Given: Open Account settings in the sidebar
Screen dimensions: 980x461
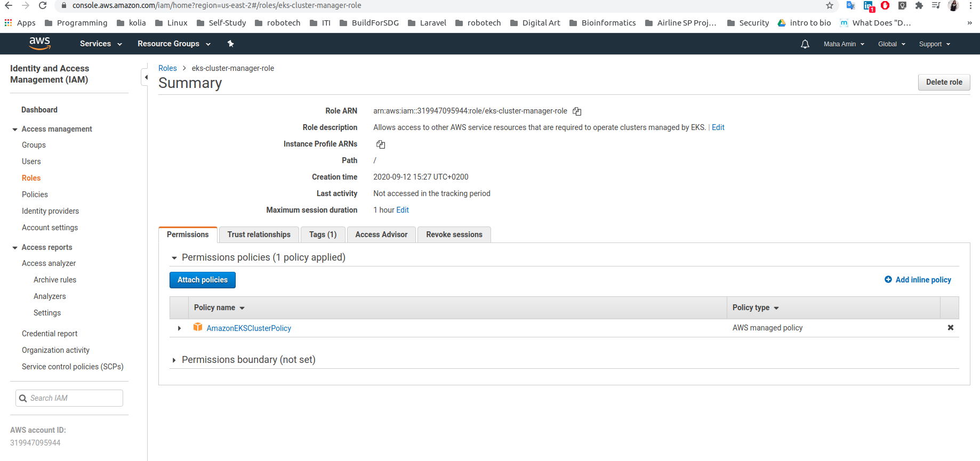Looking at the screenshot, I should click(x=50, y=228).
